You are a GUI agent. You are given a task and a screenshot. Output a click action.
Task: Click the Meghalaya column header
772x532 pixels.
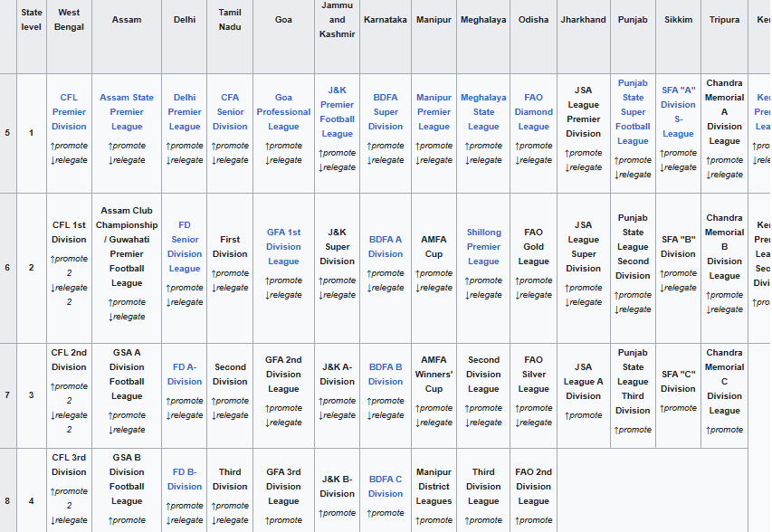click(x=483, y=20)
